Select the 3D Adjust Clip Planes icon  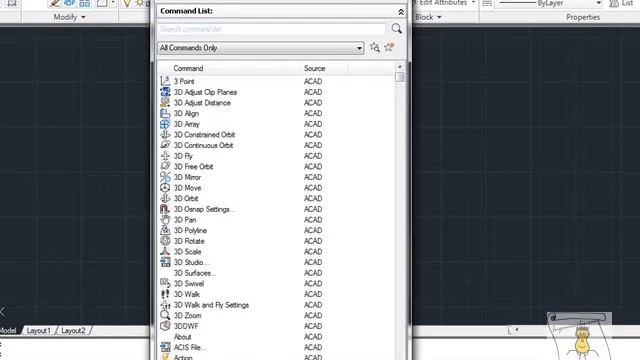165,92
